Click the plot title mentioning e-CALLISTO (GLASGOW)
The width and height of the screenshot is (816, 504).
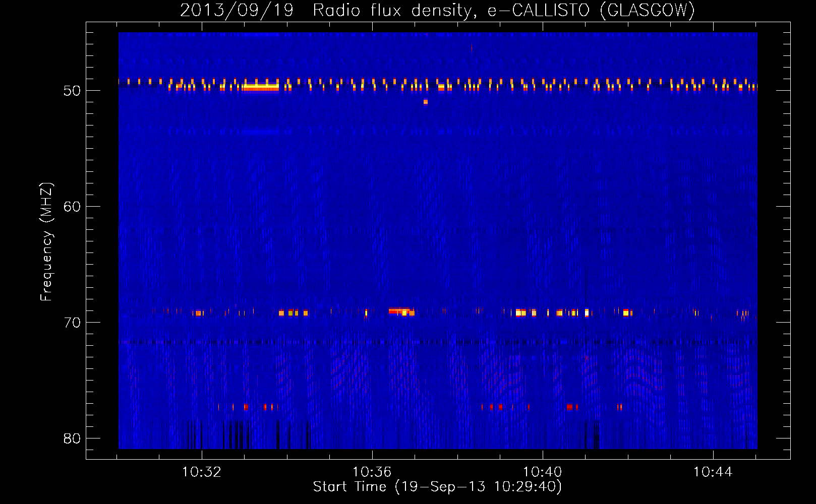[437, 10]
